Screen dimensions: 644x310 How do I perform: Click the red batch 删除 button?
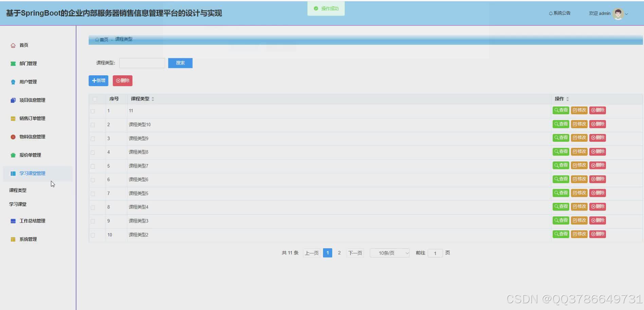tap(123, 81)
